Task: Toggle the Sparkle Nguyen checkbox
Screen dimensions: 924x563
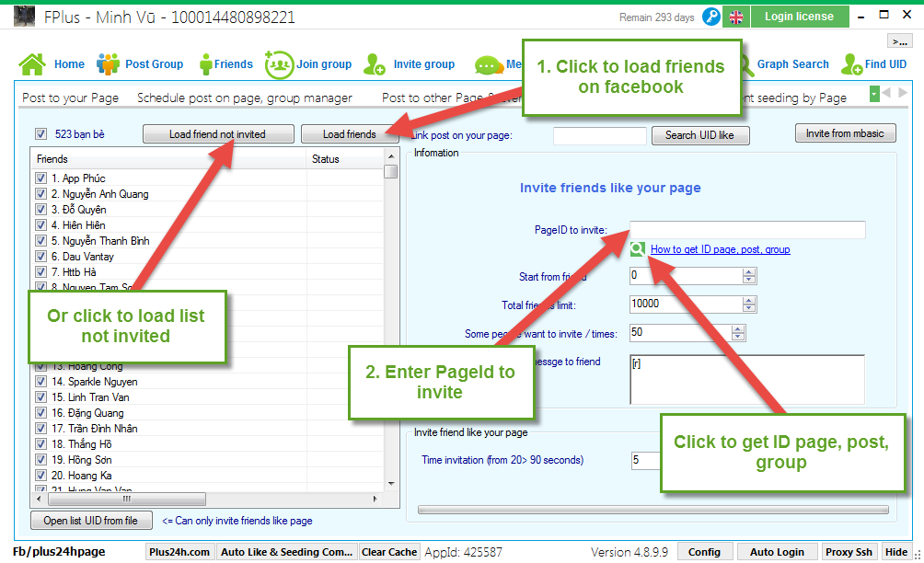Action: 40,382
